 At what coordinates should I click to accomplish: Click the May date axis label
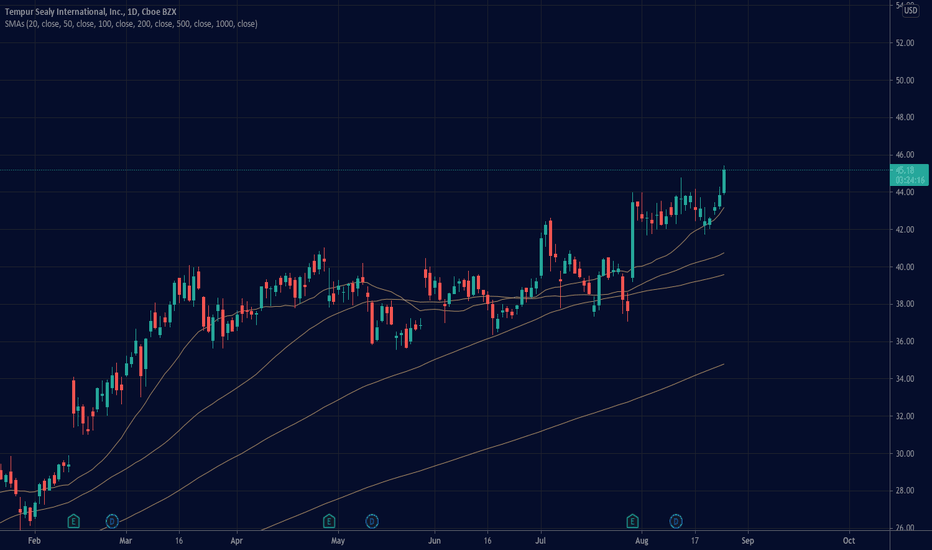coord(338,540)
